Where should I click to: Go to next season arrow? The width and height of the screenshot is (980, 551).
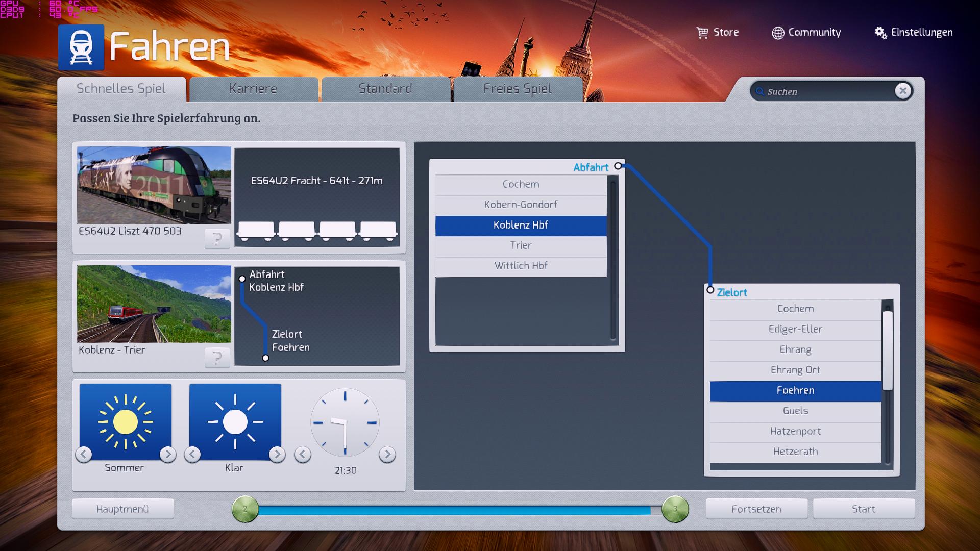point(167,454)
